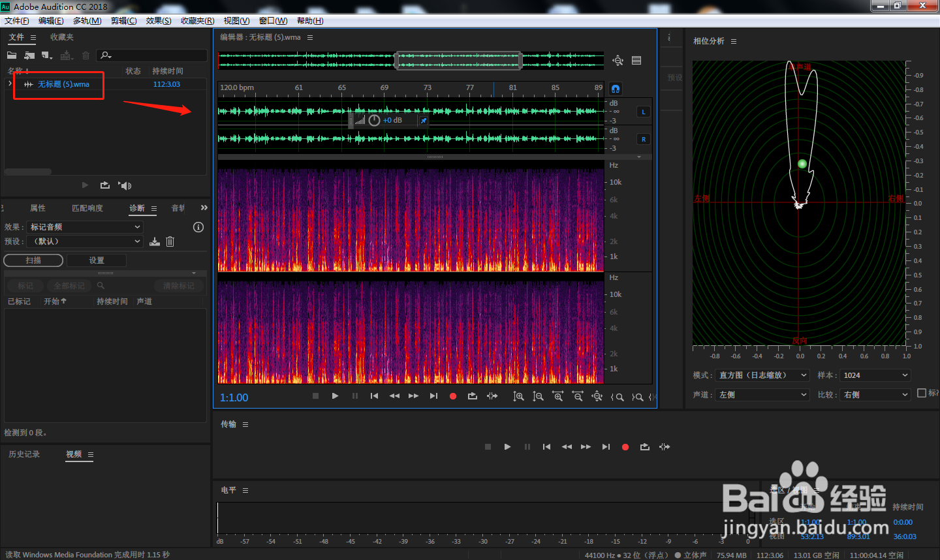Switch to the 收藏夹 tab
This screenshot has height=560, width=940.
coord(62,37)
